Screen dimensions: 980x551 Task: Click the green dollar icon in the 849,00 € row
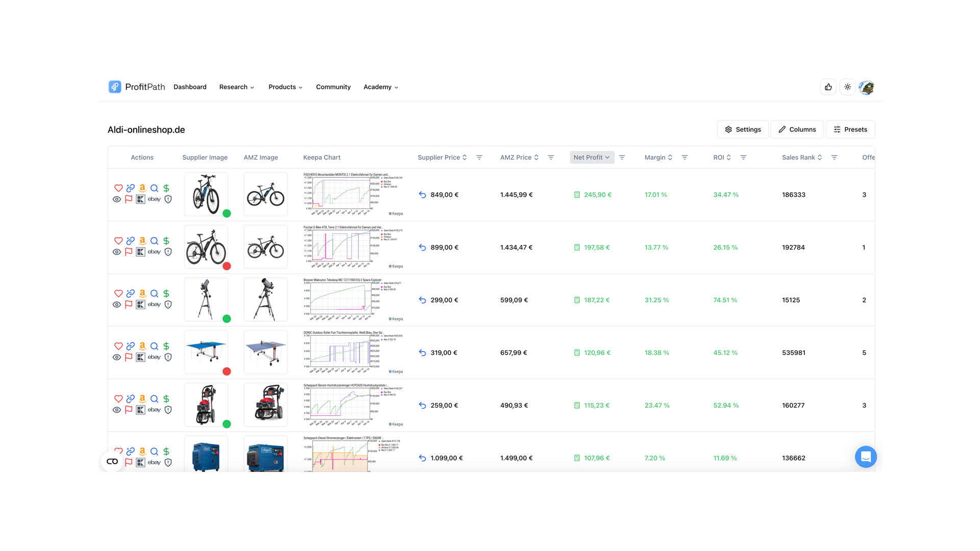pos(166,188)
